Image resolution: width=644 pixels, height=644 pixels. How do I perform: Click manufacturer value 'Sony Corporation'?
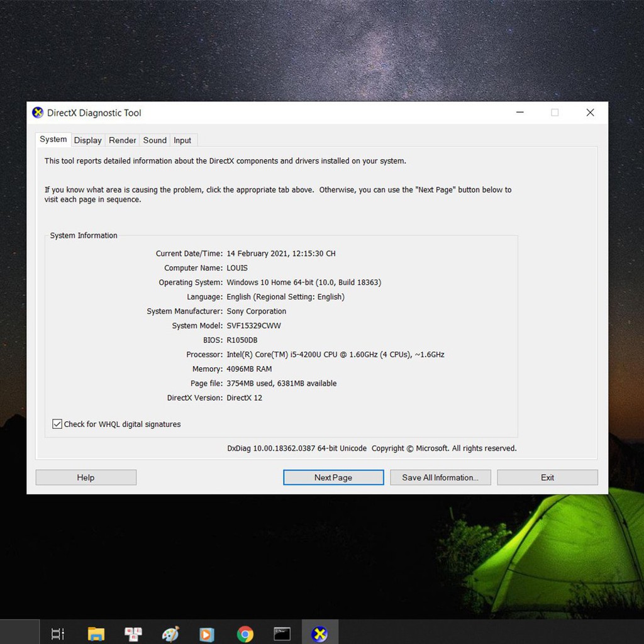click(x=257, y=311)
